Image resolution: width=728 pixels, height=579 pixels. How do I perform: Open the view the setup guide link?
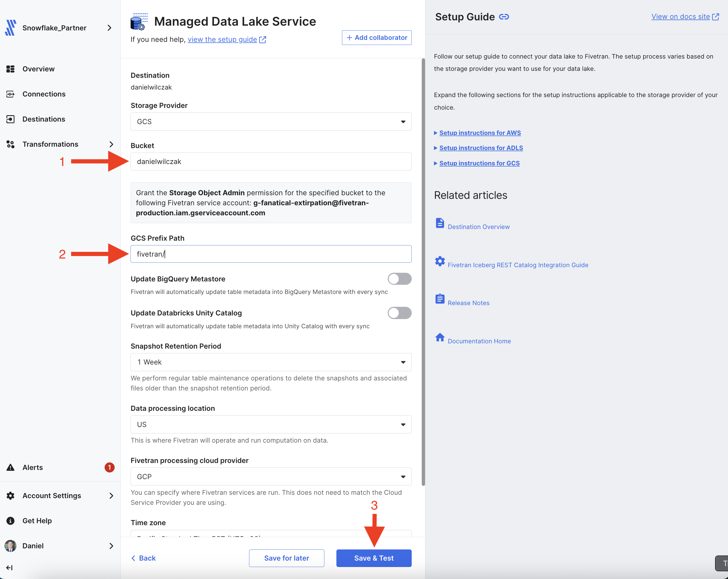click(x=222, y=40)
